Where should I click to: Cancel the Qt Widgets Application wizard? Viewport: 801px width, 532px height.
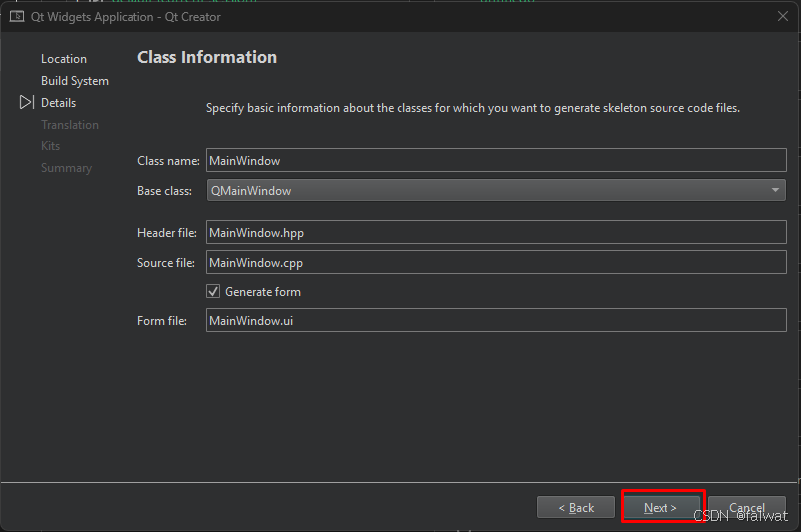click(x=747, y=507)
